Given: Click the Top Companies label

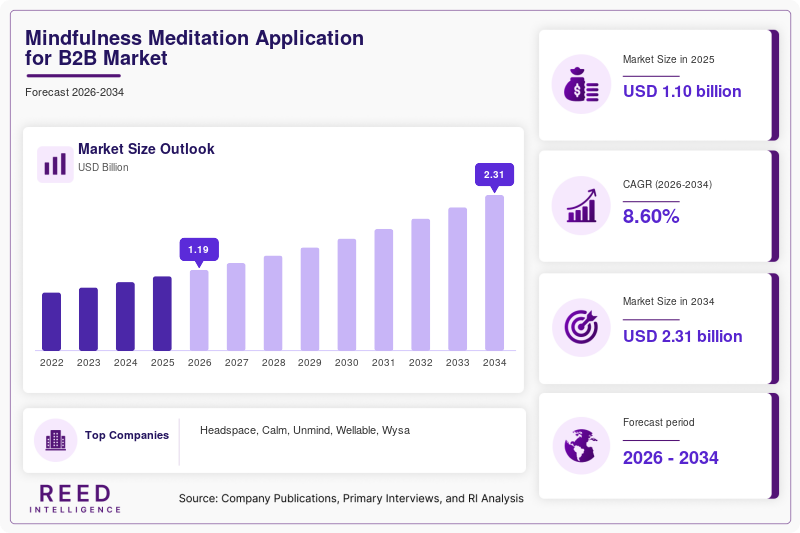Looking at the screenshot, I should (127, 435).
